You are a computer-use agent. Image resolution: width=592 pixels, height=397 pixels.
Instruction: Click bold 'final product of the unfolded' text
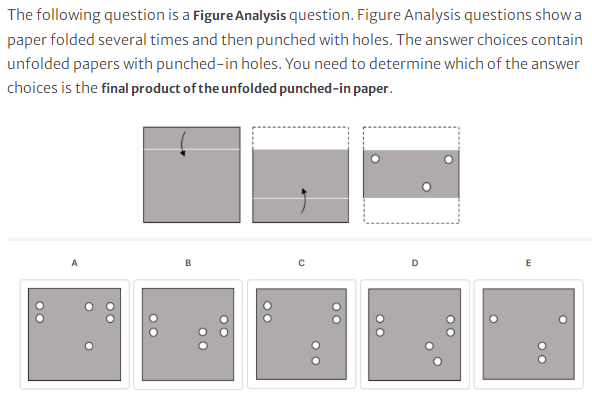click(189, 88)
